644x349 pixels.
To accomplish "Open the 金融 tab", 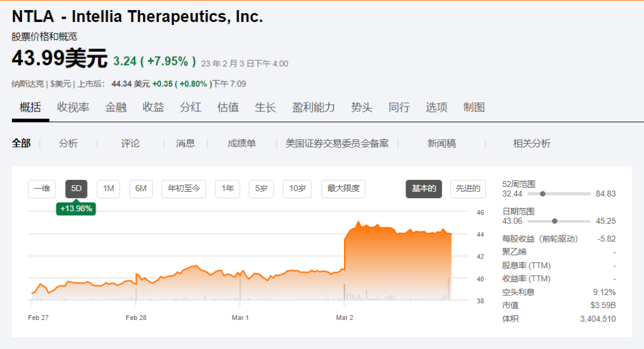I will pos(116,108).
